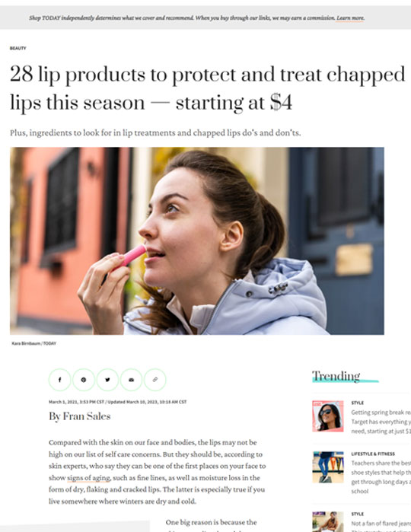Screen dimensions: 411x532
Task: Select the STYLE tag above the Target story
Action: tap(358, 403)
